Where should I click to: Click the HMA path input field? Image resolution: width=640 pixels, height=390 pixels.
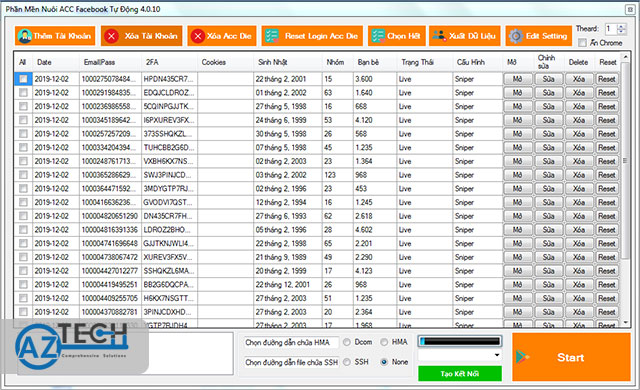[291, 342]
